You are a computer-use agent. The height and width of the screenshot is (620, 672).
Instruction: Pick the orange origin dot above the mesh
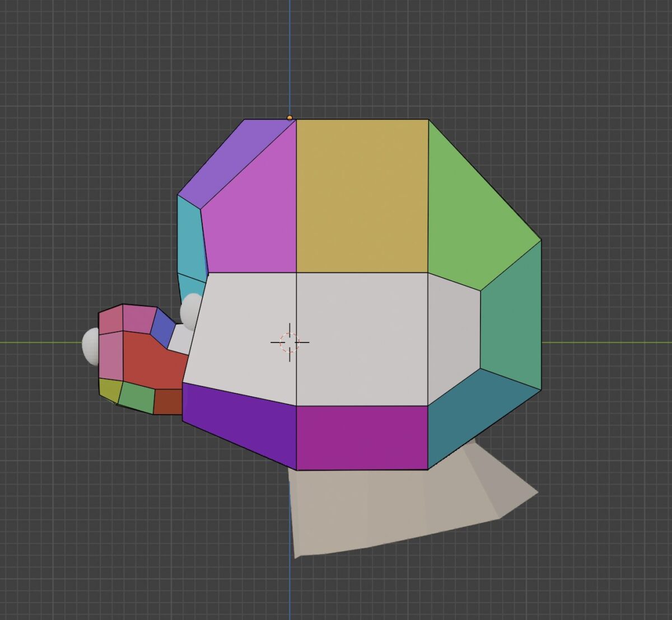290,118
